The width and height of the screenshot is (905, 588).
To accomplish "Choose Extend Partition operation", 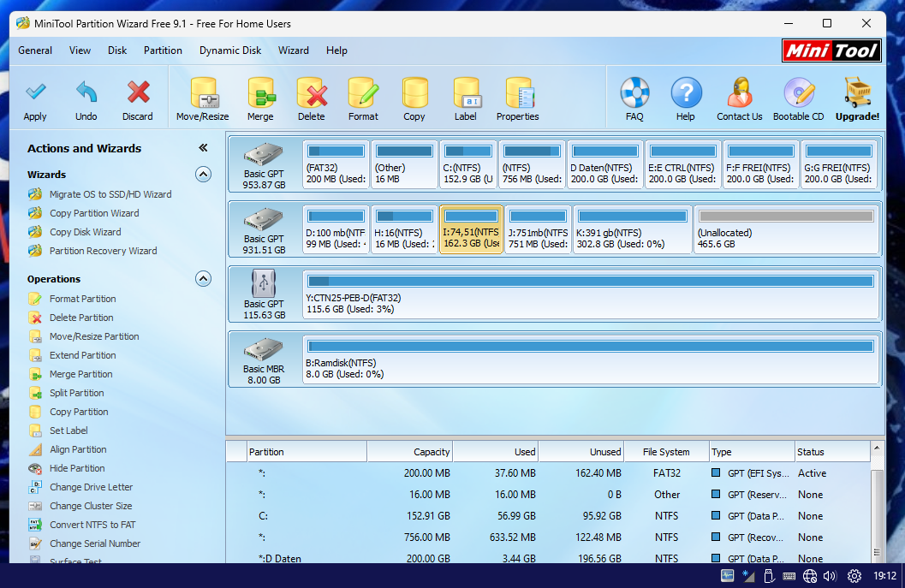I will (x=82, y=355).
